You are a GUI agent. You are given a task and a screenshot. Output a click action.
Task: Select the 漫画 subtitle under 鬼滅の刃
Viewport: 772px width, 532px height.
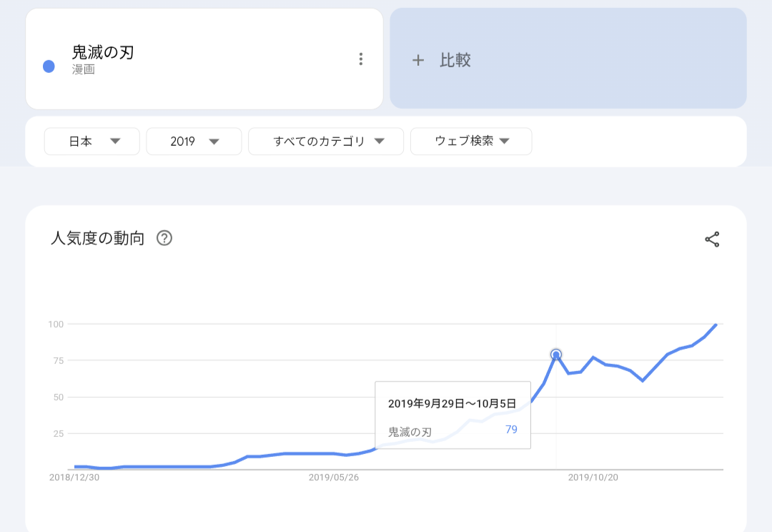point(83,69)
